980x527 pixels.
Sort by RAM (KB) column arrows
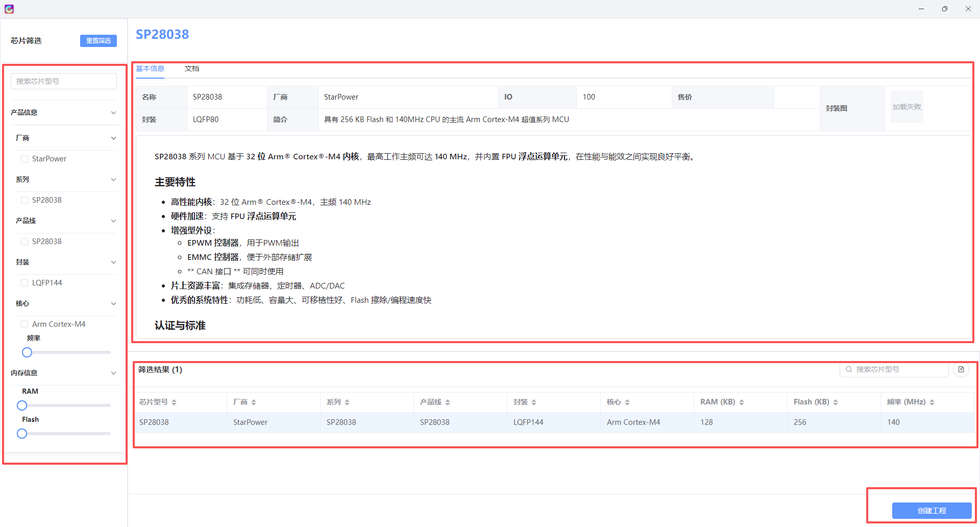742,402
